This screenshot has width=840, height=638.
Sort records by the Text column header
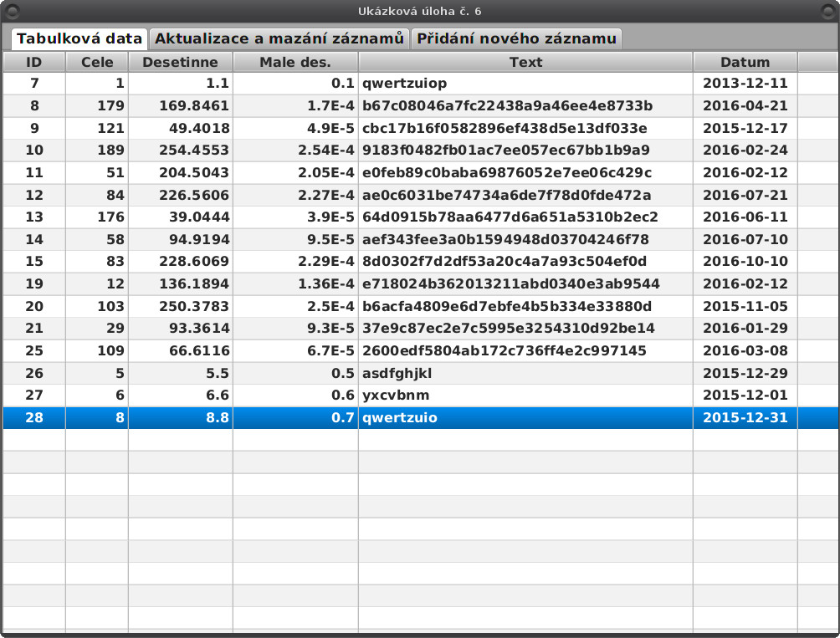point(525,61)
